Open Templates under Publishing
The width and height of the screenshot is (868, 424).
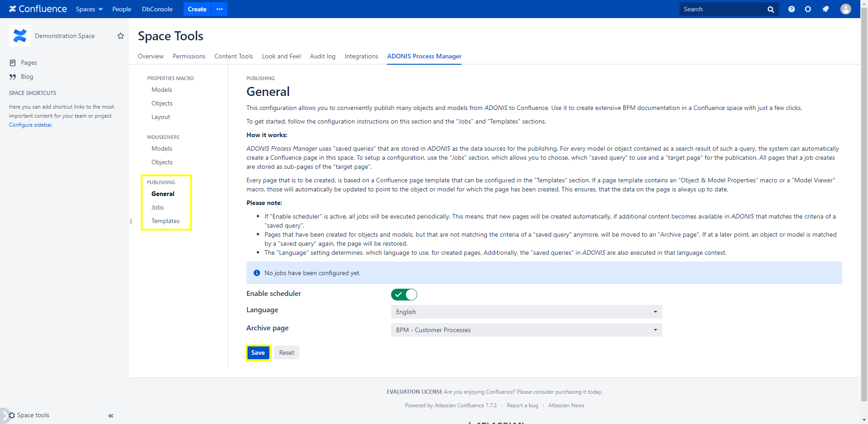(x=165, y=221)
